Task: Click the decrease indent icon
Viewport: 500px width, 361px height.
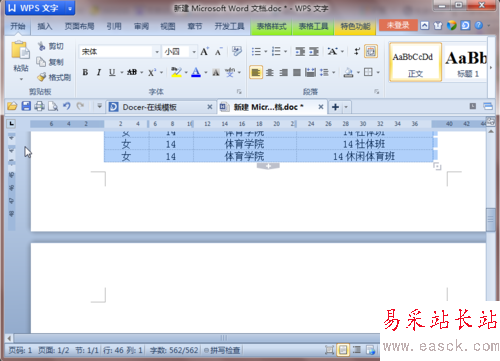Action: point(300,51)
